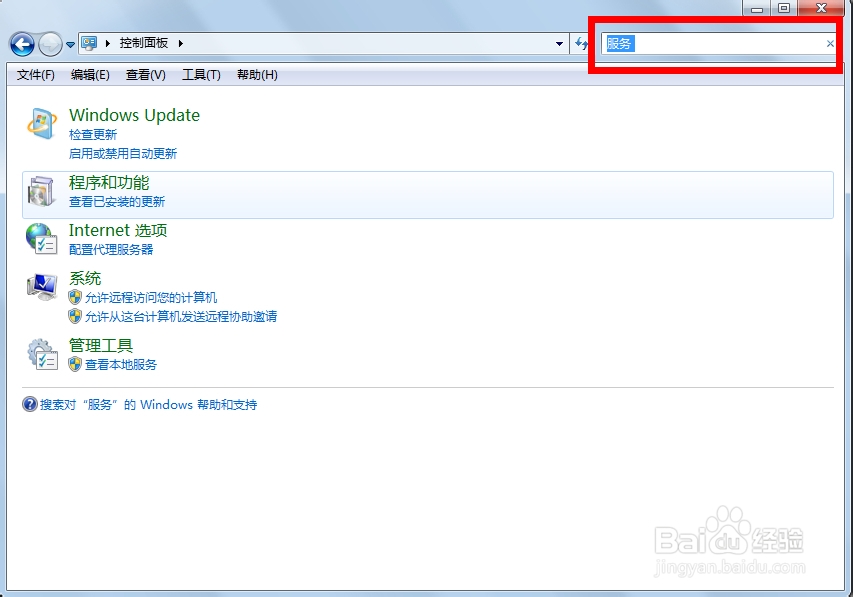Open the 编辑(E) menu
The image size is (853, 597).
(x=90, y=75)
